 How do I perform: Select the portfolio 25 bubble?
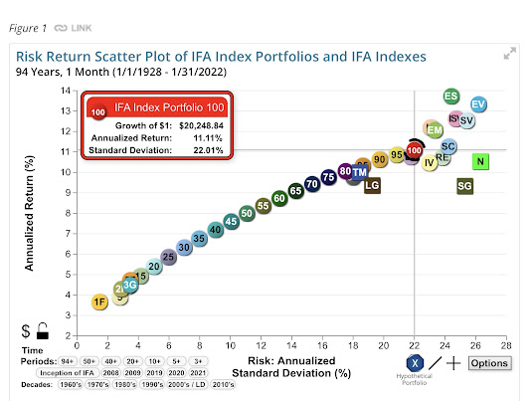click(168, 257)
